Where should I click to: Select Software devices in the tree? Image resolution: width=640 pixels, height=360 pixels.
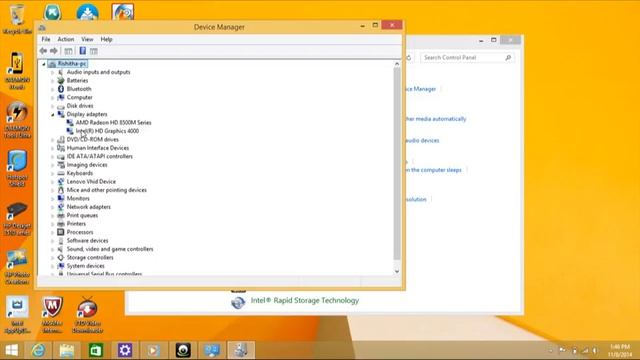(87, 241)
